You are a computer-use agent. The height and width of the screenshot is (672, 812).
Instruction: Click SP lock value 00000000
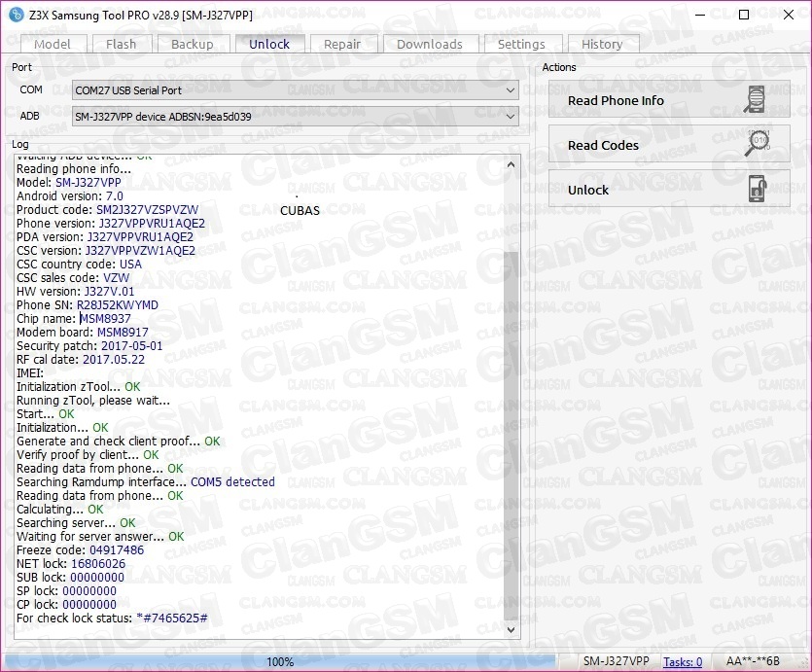[89, 590]
